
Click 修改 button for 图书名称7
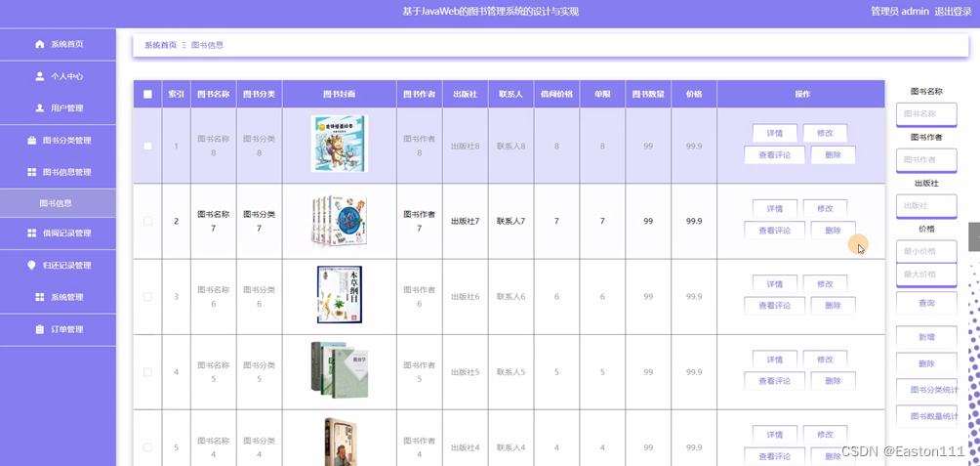825,208
